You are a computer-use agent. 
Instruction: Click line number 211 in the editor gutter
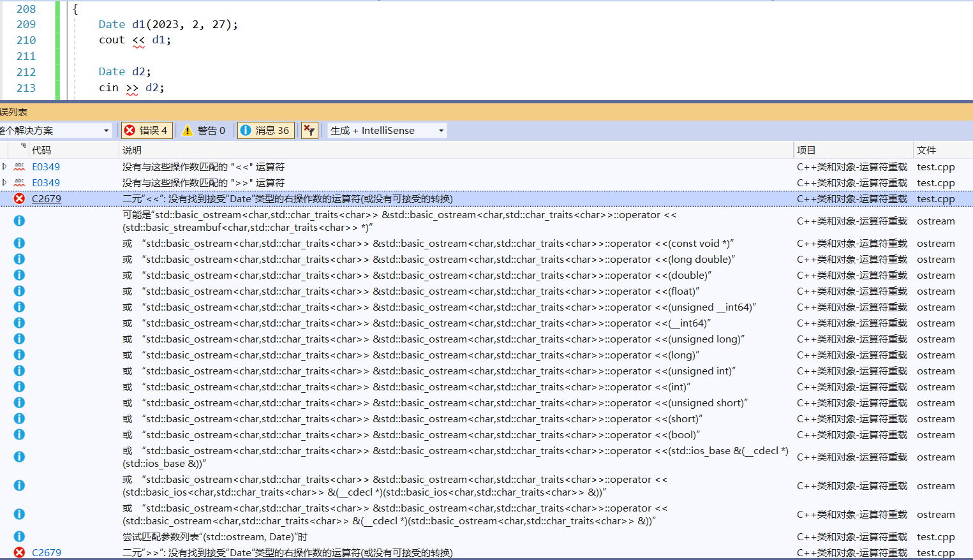(26, 56)
